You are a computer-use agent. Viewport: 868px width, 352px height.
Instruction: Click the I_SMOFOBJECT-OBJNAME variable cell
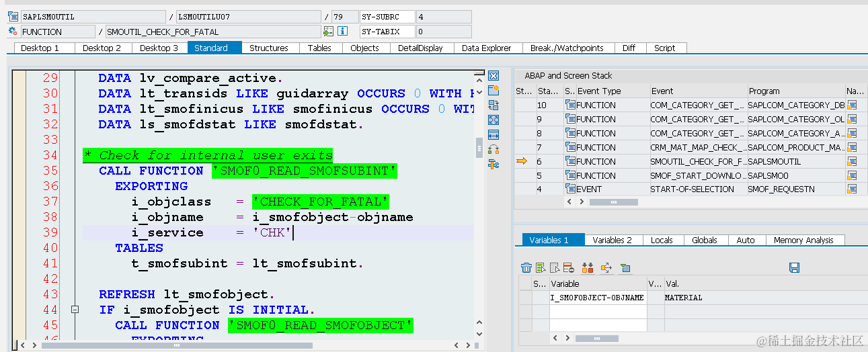click(x=598, y=298)
